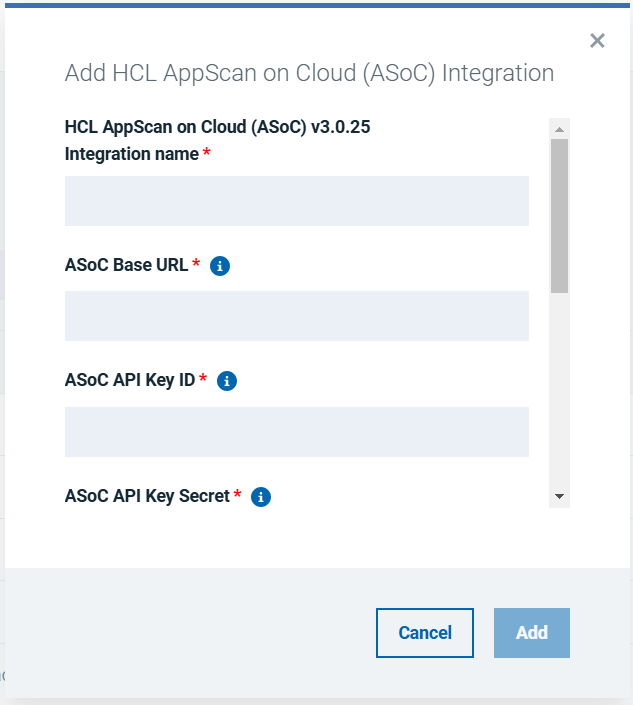The width and height of the screenshot is (633, 705).
Task: Click info icon beside ASoC API Key ID
Action: (x=227, y=381)
